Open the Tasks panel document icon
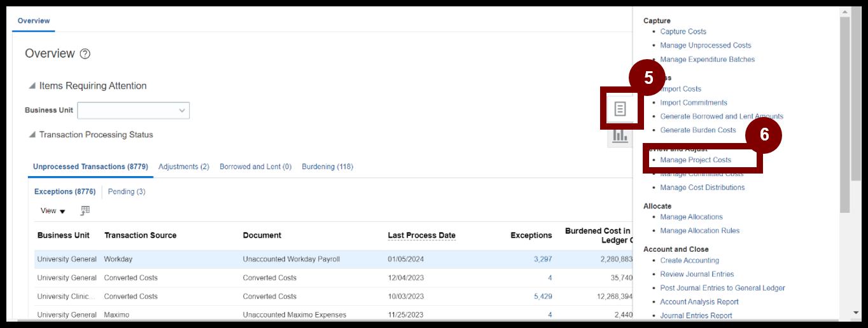The width and height of the screenshot is (868, 328). coord(620,109)
